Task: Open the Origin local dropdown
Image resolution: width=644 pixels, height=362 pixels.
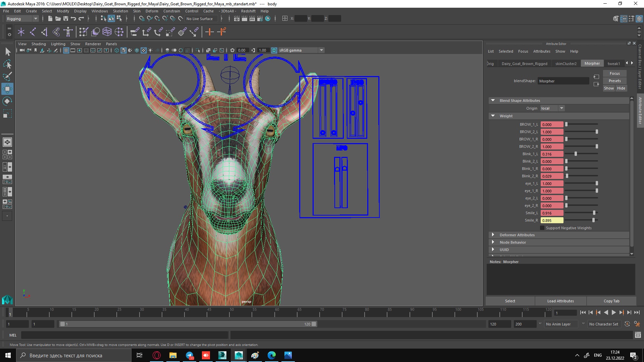Action: click(x=552, y=108)
